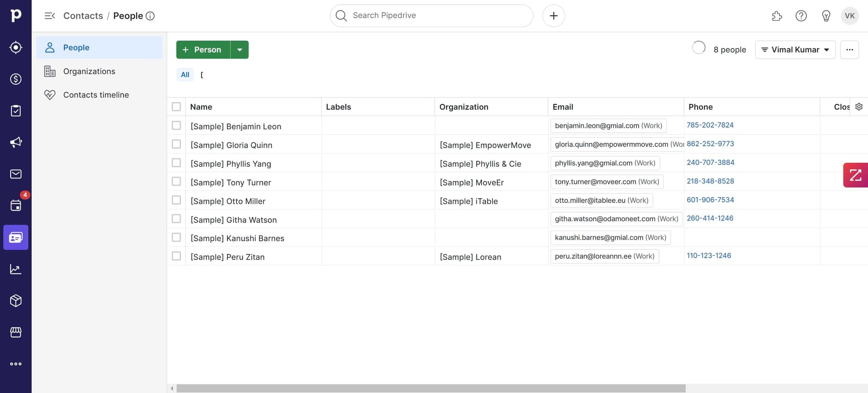Open the Mail section from sidebar
The height and width of the screenshot is (393, 868).
[x=16, y=174]
